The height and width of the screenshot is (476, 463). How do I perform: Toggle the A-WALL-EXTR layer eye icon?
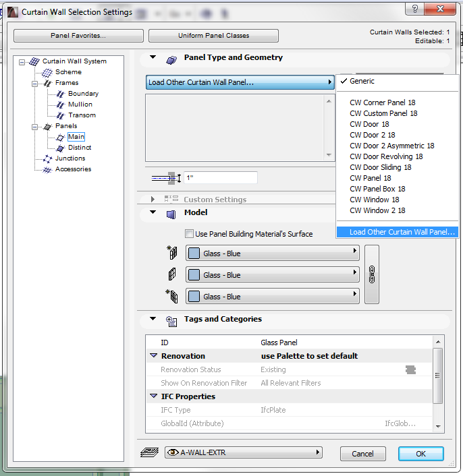coord(173,452)
